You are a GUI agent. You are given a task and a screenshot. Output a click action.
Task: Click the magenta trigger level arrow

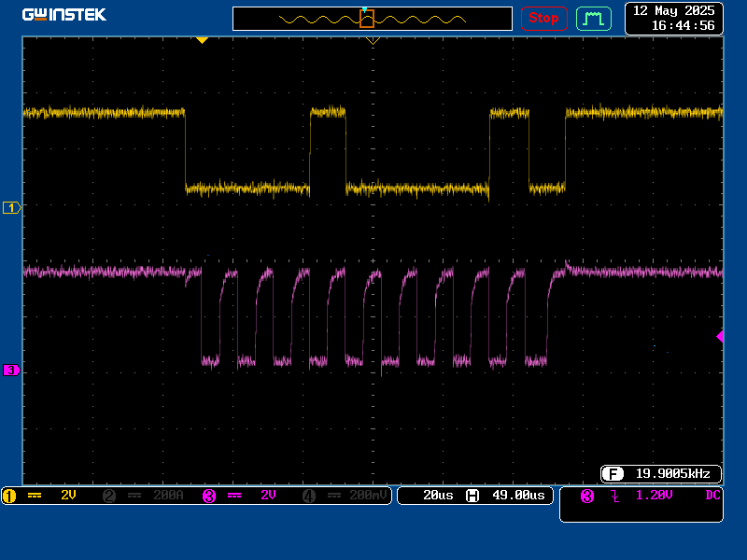(720, 337)
